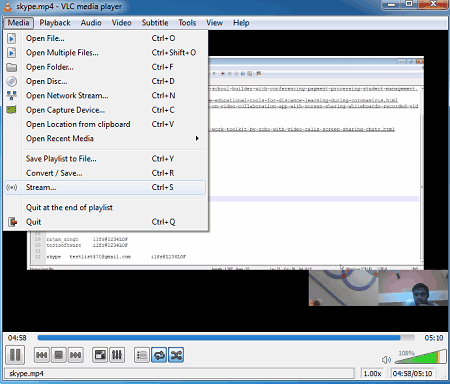Image resolution: width=450 pixels, height=384 pixels.
Task: Open the Help menu
Action: click(241, 23)
